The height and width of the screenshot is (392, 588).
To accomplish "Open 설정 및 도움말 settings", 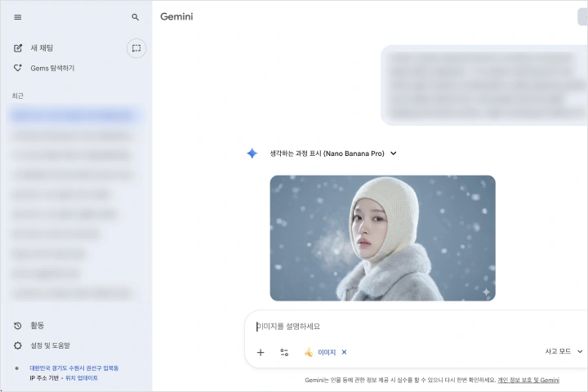I will (x=51, y=345).
